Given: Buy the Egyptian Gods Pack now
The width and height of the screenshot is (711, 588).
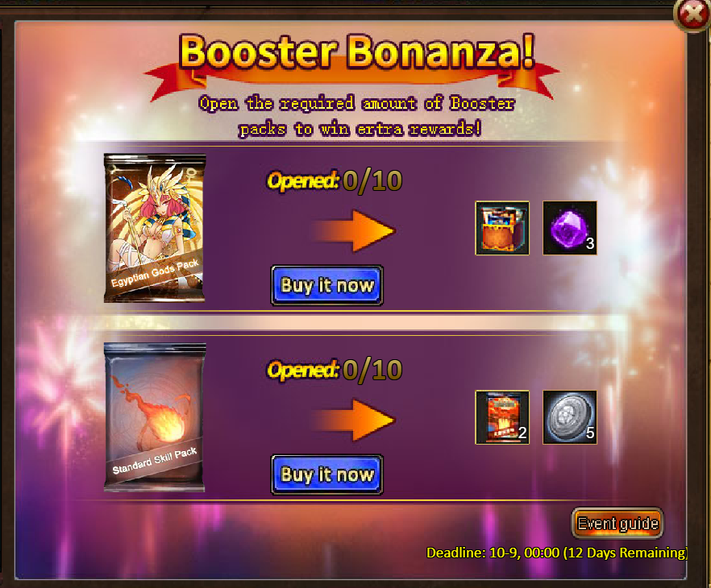Looking at the screenshot, I should point(327,285).
